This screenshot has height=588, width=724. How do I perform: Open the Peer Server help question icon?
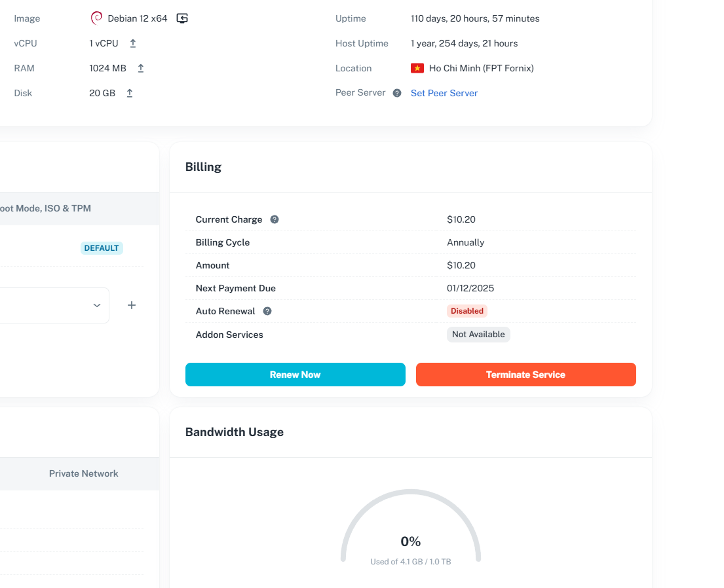(397, 93)
